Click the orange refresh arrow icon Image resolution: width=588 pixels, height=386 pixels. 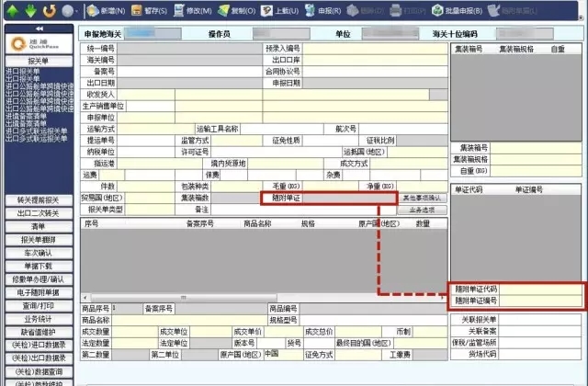pyautogui.click(x=49, y=10)
